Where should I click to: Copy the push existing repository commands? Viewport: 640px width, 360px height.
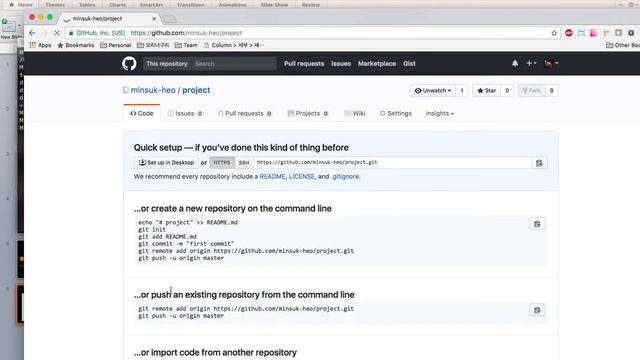click(537, 310)
